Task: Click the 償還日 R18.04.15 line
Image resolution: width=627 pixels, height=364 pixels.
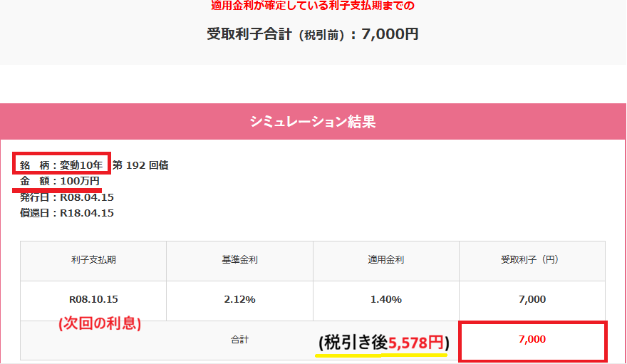Action: pos(67,213)
